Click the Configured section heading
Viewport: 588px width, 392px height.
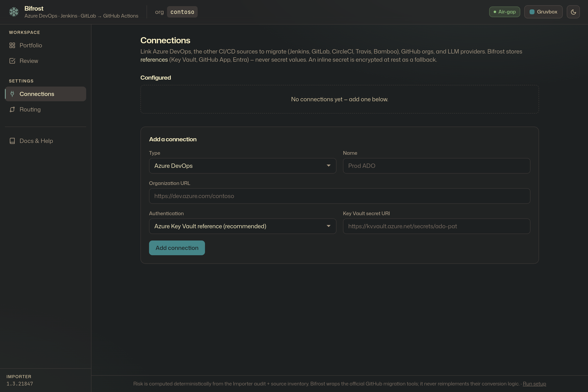pos(156,78)
